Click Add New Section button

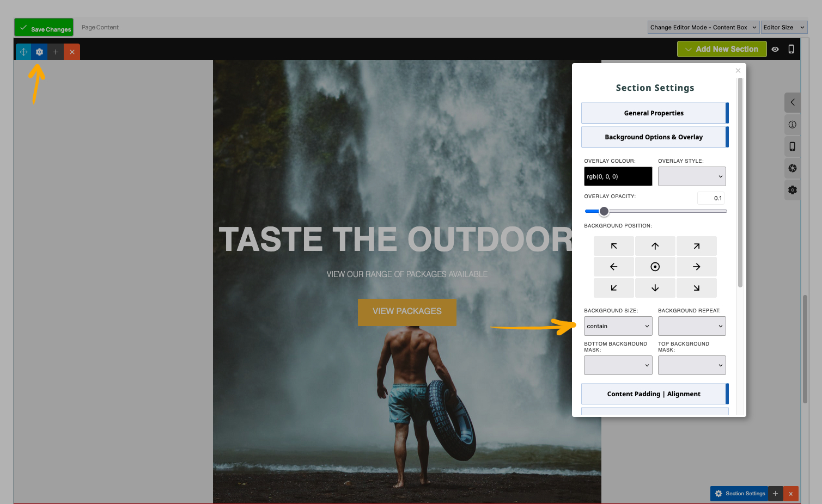click(721, 49)
